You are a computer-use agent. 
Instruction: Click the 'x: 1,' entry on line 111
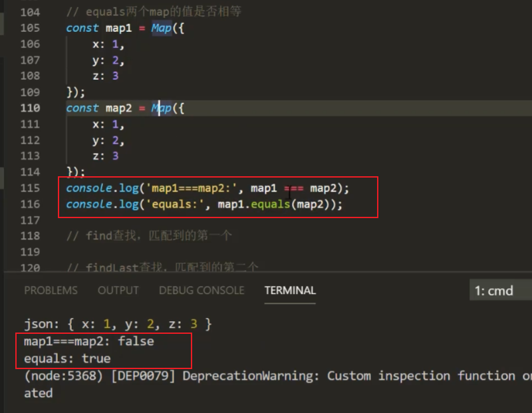pos(108,124)
